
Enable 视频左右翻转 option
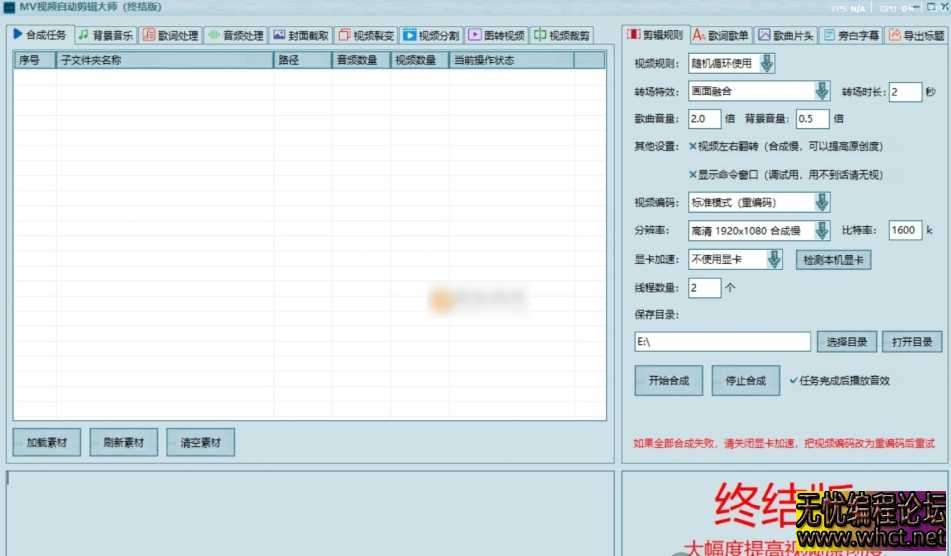click(x=693, y=146)
